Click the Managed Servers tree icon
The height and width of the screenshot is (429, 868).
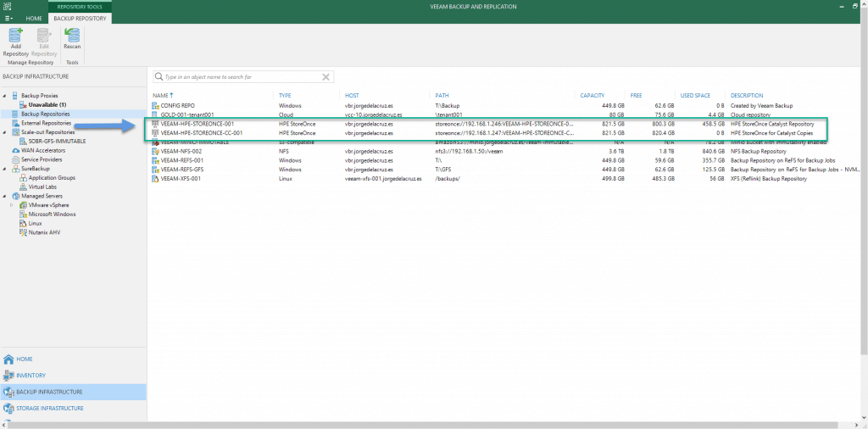[x=15, y=196]
